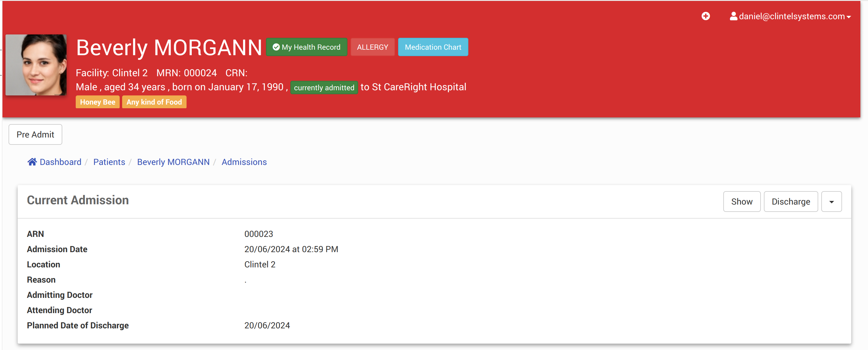Open the Medication Chart

point(433,47)
